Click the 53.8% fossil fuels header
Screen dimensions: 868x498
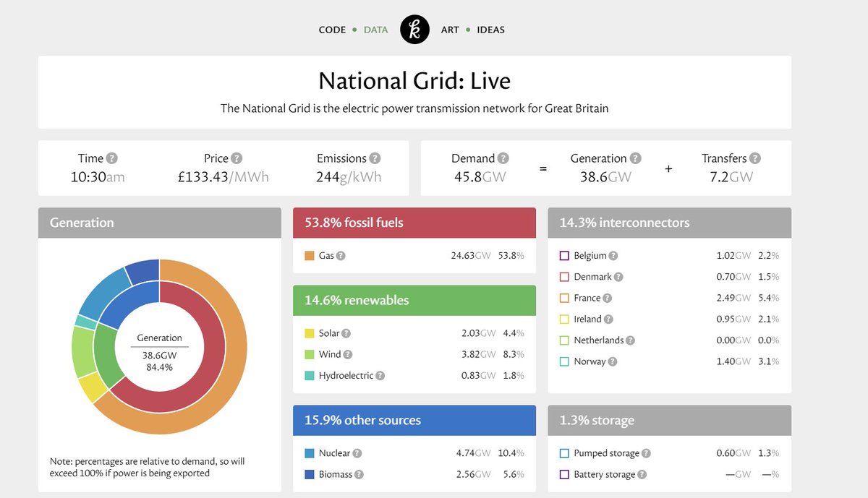[414, 223]
